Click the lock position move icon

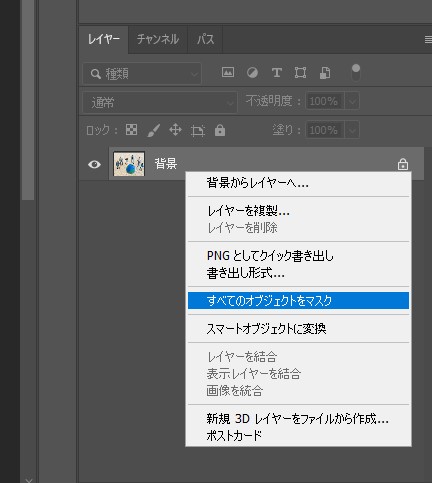coord(175,130)
